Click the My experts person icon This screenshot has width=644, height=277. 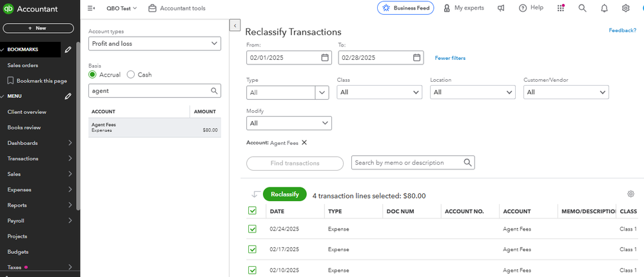(447, 8)
